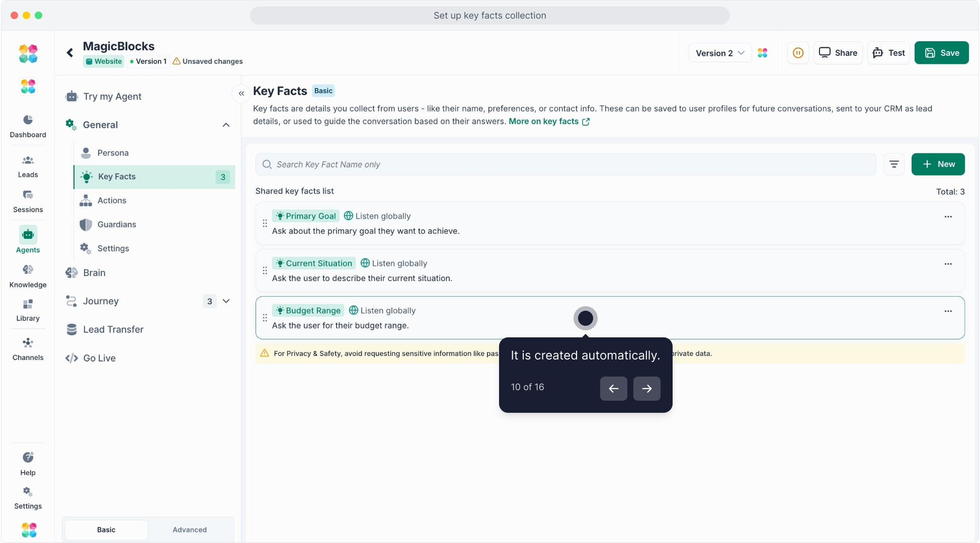Select Guardians in General menu
Screen dimensions: 980x543
[117, 224]
